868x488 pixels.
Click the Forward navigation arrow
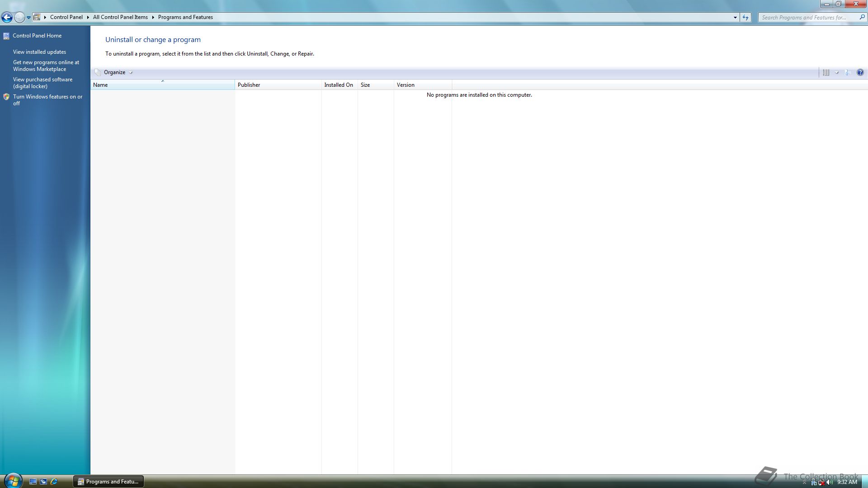(x=19, y=17)
